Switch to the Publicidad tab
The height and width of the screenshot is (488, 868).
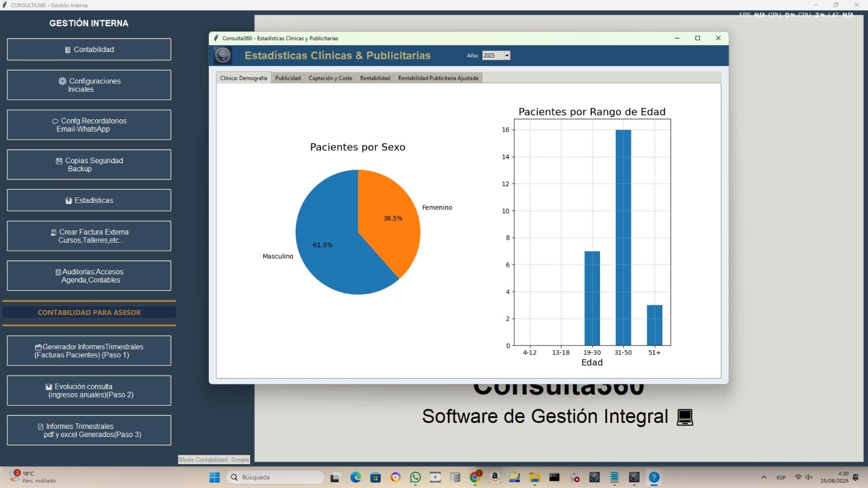click(x=288, y=78)
